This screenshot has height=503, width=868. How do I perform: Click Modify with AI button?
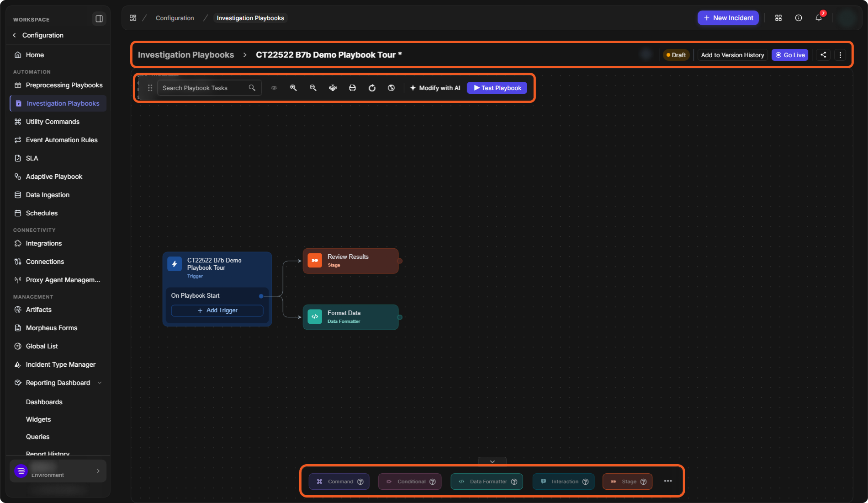pos(435,88)
